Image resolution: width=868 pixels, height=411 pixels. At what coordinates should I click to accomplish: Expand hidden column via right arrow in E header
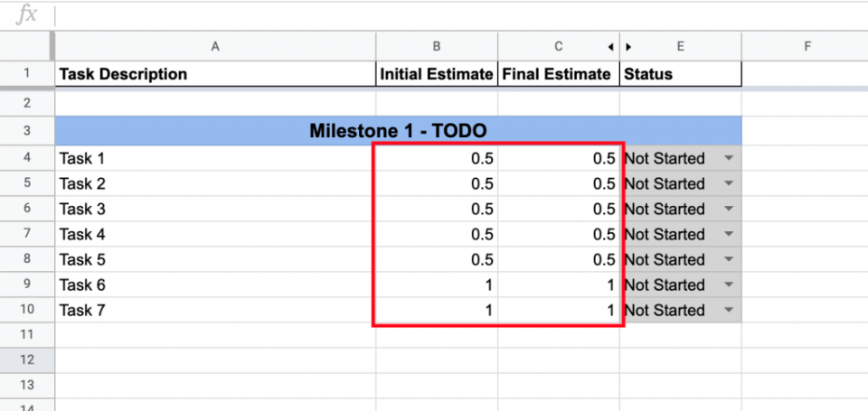[x=628, y=48]
